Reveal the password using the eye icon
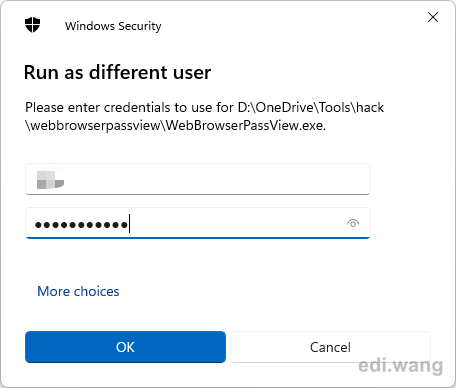The height and width of the screenshot is (388, 456). tap(353, 223)
